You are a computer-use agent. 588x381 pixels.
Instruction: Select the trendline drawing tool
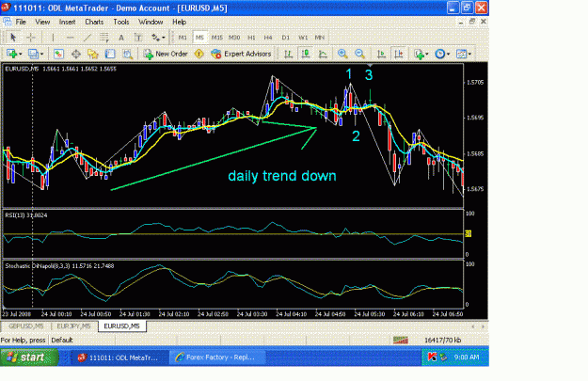tap(87, 37)
